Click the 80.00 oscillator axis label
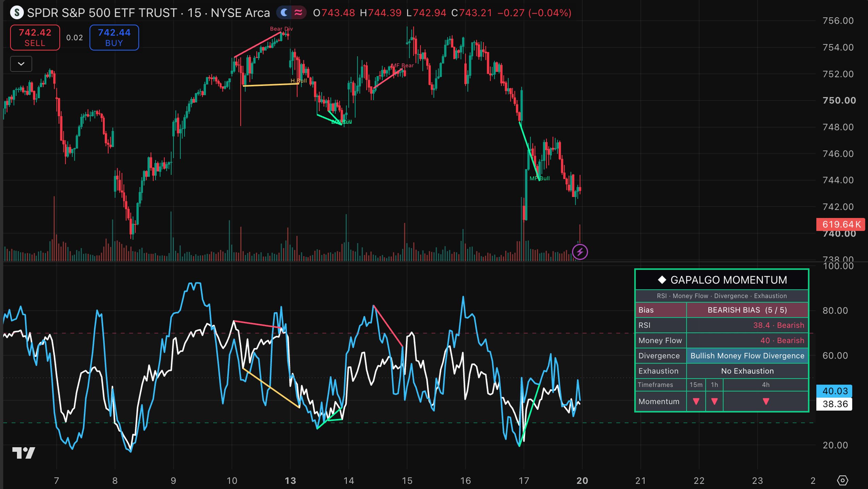Image resolution: width=868 pixels, height=489 pixels. [835, 311]
